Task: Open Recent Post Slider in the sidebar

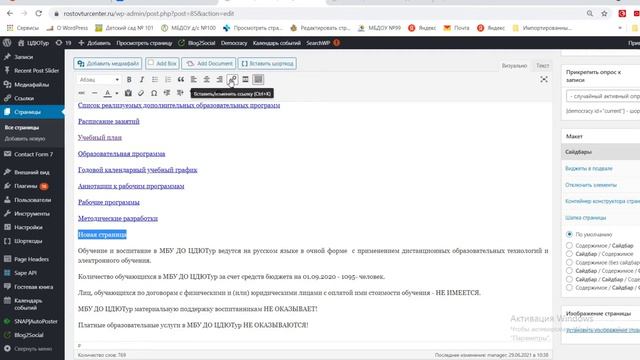Action: tap(32, 71)
